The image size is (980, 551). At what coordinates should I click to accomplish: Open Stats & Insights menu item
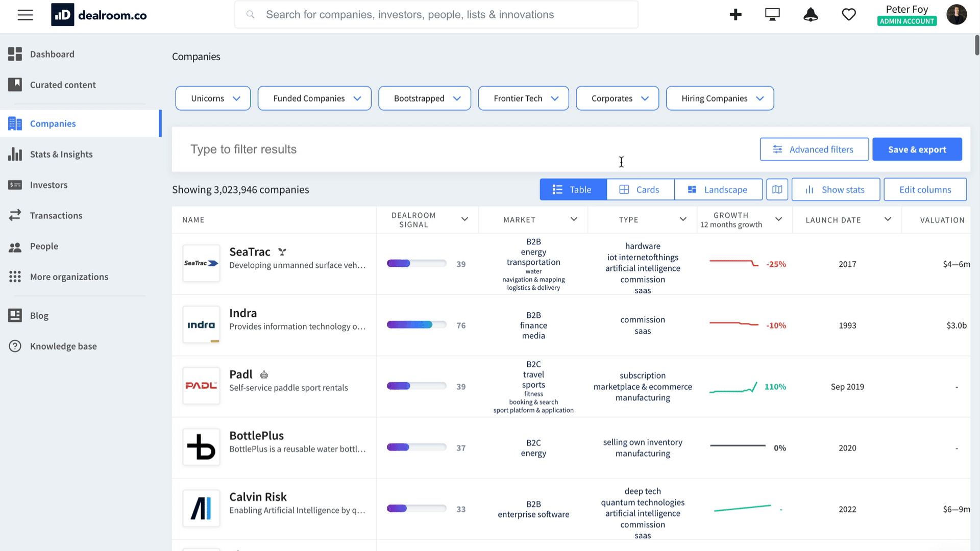[61, 154]
